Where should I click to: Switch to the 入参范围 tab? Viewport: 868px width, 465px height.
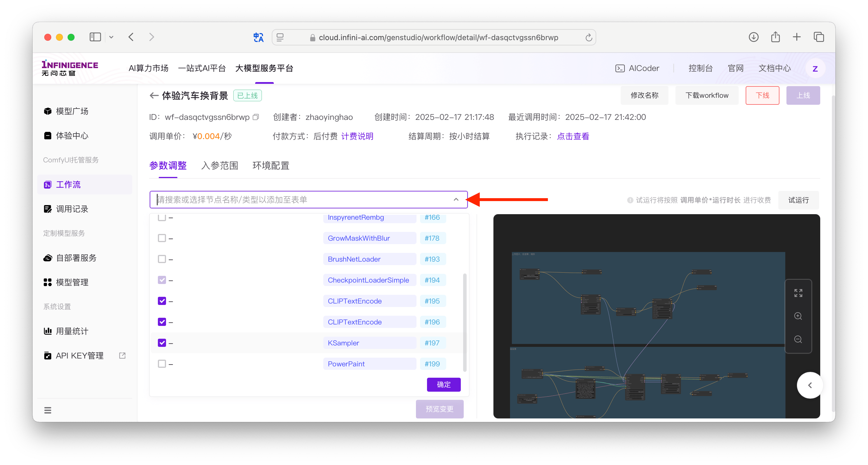tap(219, 166)
